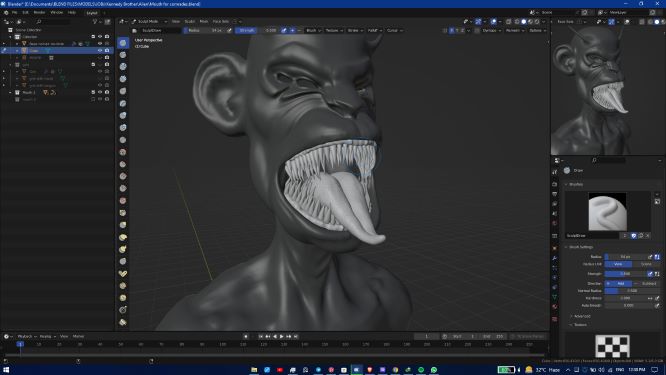Screen dimensions: 666x375
Task: Select the Draw Sharp brush tool
Action: pyautogui.click(x=123, y=55)
